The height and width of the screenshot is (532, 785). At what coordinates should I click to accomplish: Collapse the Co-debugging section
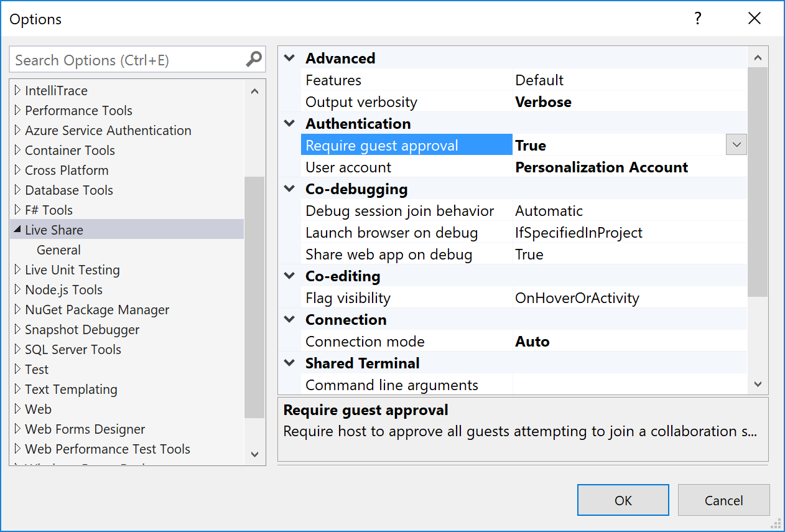click(289, 189)
